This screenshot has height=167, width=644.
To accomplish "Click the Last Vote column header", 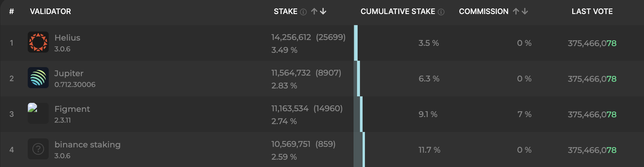I will tap(592, 11).
